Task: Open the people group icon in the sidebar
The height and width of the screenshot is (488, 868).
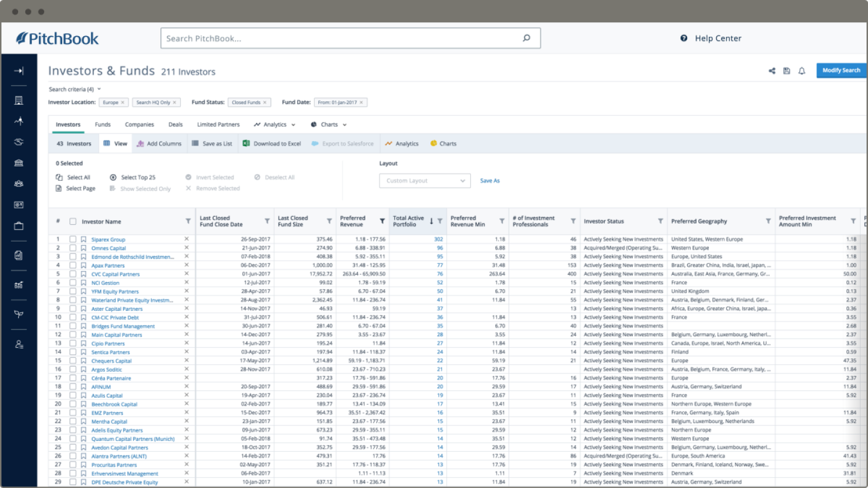Action: tap(19, 184)
